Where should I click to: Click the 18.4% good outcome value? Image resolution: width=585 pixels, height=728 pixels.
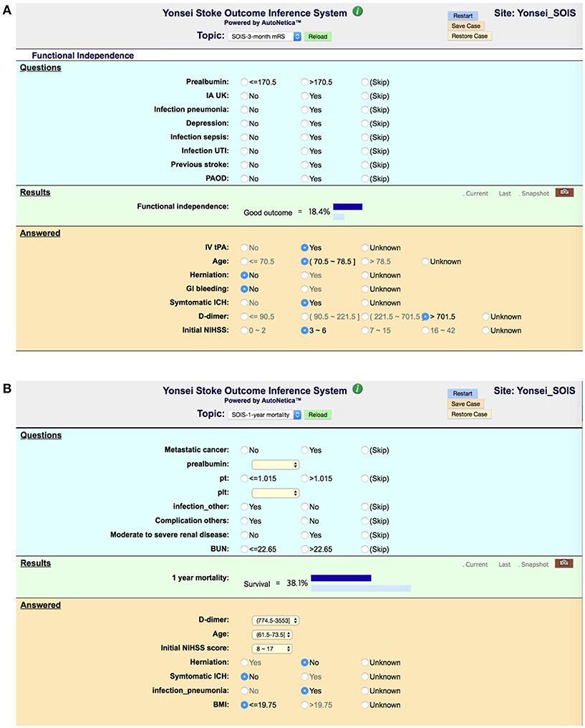click(319, 211)
